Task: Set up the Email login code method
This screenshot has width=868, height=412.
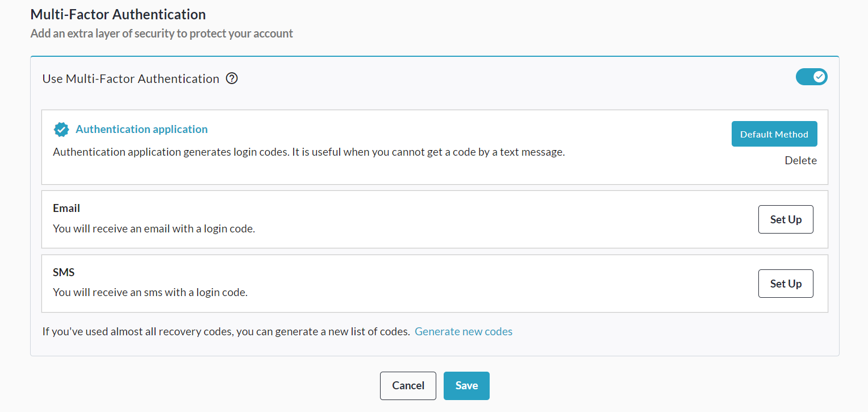Action: [786, 219]
